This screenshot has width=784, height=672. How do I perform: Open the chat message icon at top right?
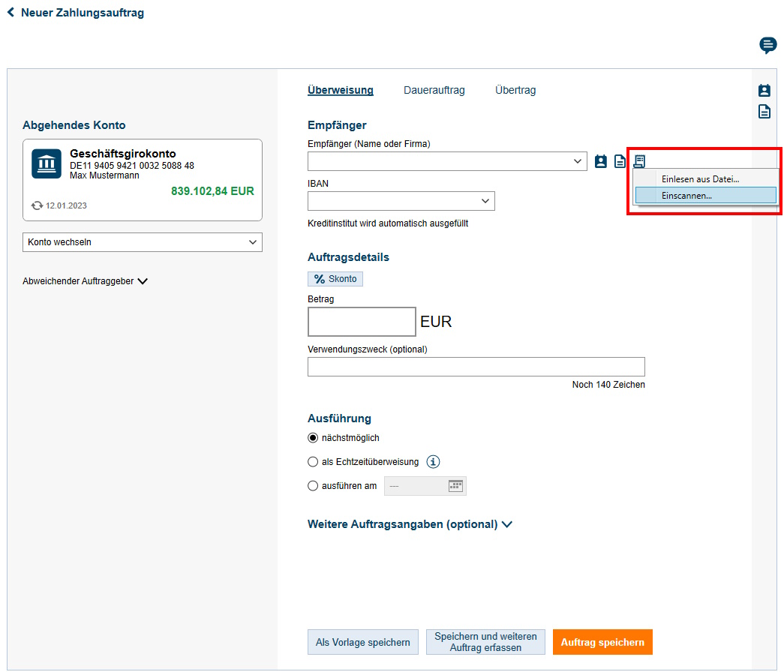coord(768,46)
